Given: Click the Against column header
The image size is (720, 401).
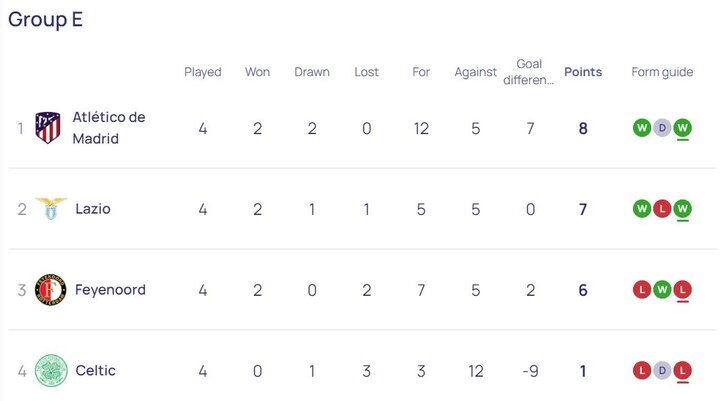Looking at the screenshot, I should tap(475, 72).
